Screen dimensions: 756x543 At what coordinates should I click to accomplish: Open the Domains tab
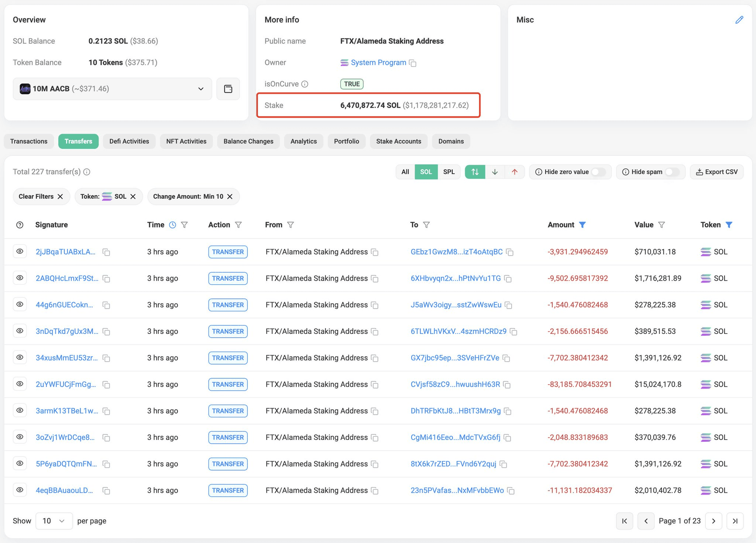click(451, 141)
